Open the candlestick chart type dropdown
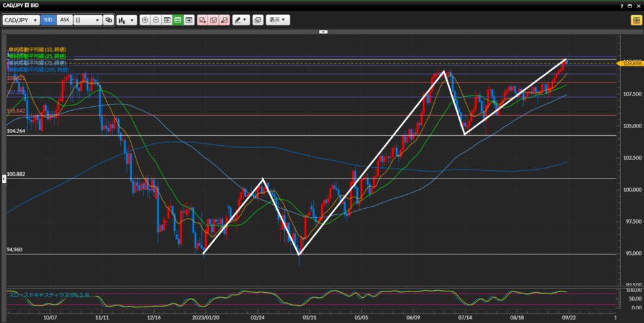This screenshot has width=644, height=323. (126, 20)
